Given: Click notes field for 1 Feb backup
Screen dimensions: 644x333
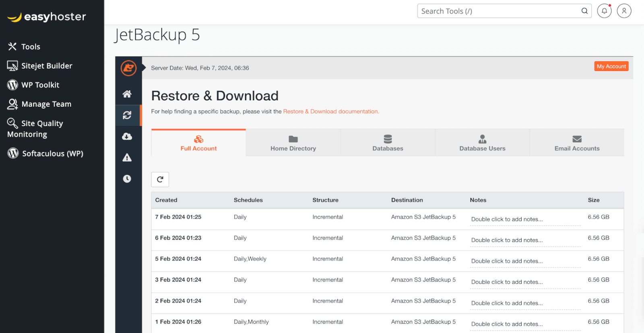Looking at the screenshot, I should pyautogui.click(x=525, y=324).
